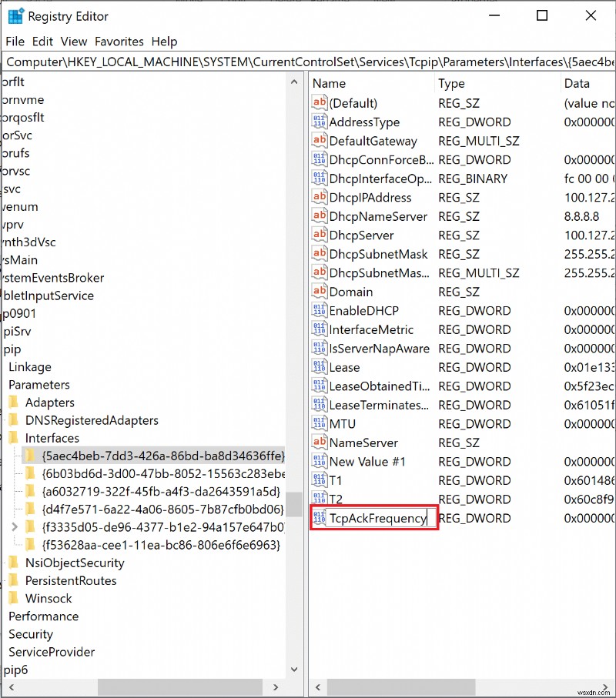The image size is (616, 698).
Task: Select the Security key in tree
Action: click(x=31, y=634)
